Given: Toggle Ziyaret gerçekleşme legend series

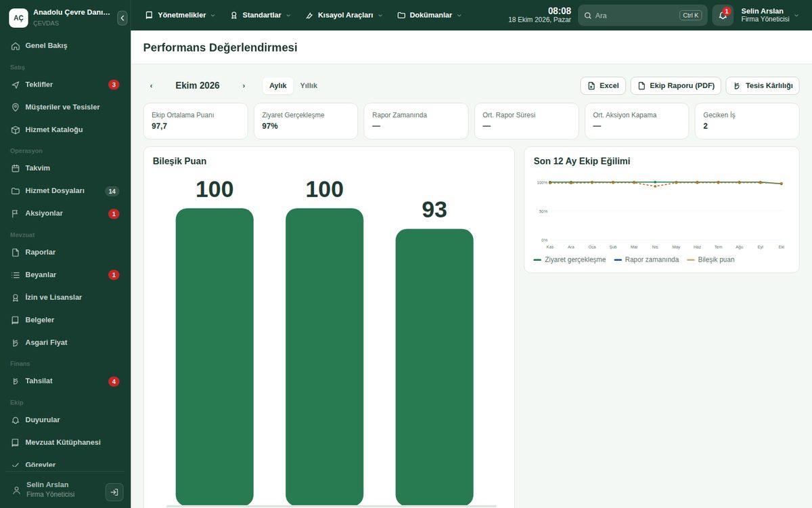Looking at the screenshot, I should click(x=570, y=259).
